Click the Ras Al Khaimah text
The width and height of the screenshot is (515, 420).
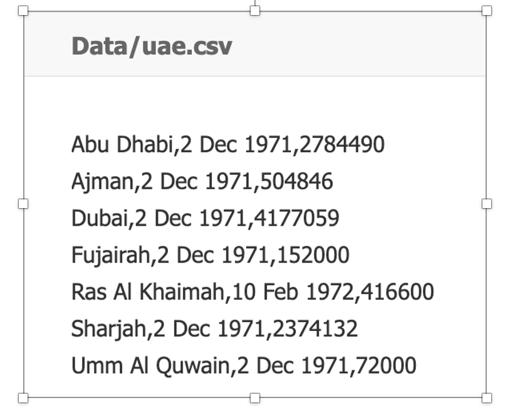[x=147, y=291]
